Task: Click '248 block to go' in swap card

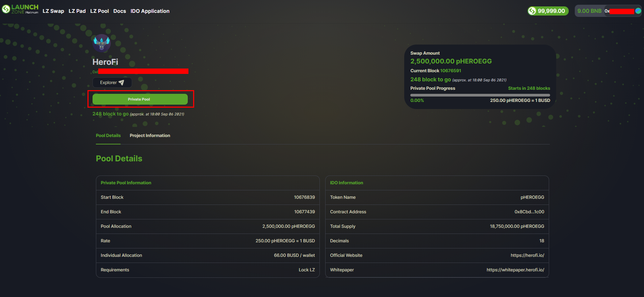Action: (431, 79)
